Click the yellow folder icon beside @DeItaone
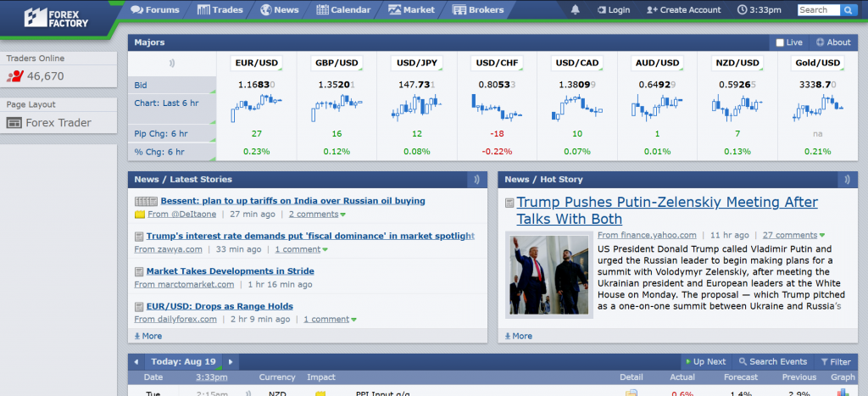Viewport: 868px width, 396px height. coord(140,215)
